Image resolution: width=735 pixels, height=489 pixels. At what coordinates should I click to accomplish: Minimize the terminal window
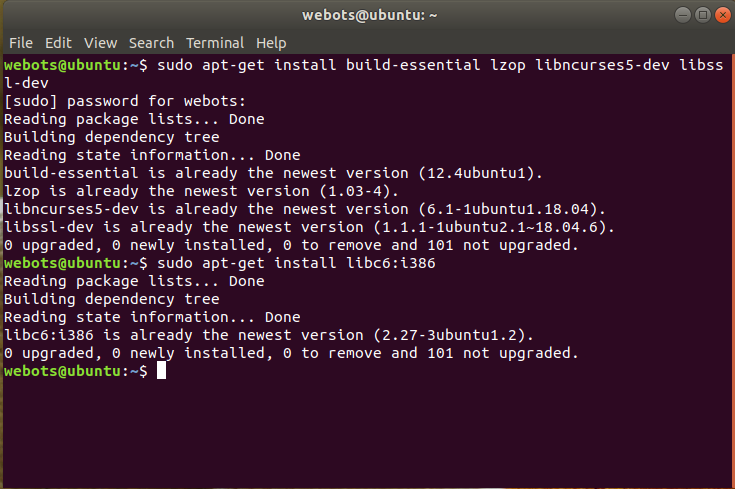tap(682, 15)
